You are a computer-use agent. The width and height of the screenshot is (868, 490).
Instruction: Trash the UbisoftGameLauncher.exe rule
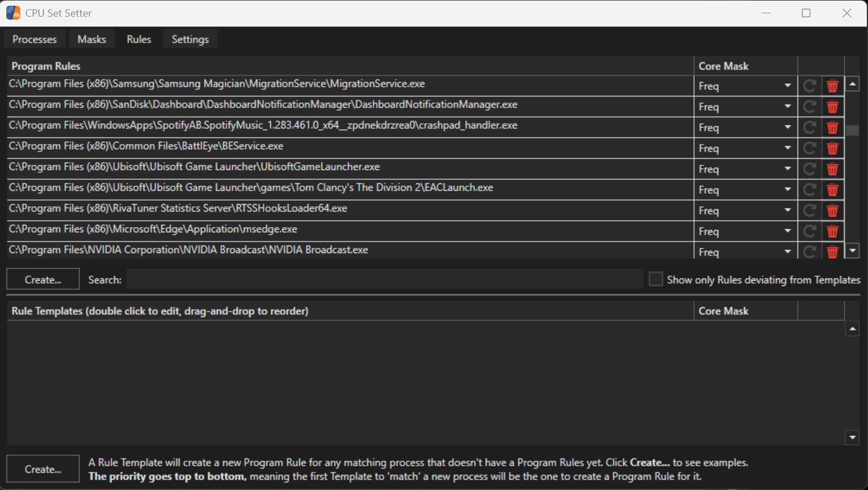832,169
